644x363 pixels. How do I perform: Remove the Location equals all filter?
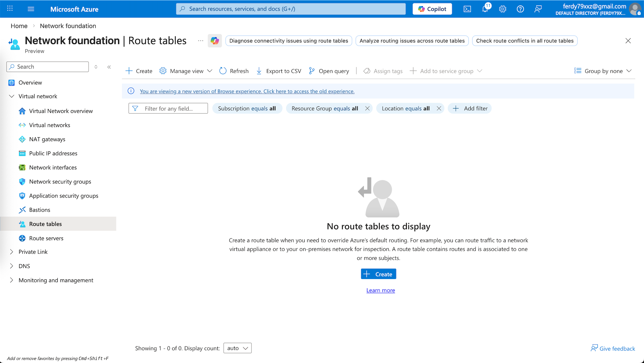(439, 108)
